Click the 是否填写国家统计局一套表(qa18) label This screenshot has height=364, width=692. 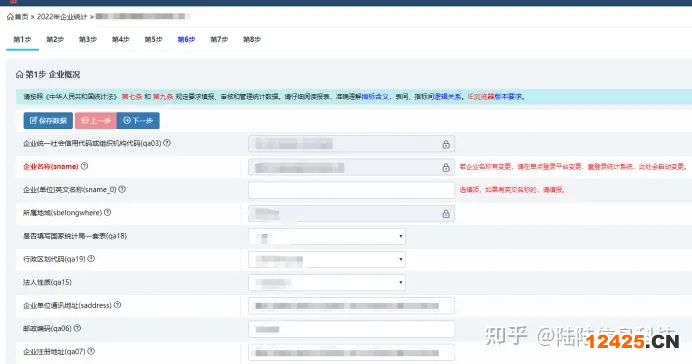pos(75,236)
